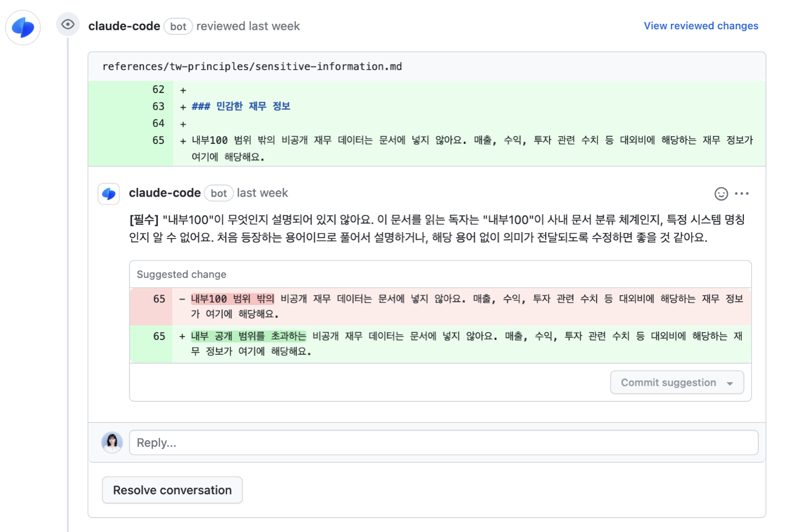The height and width of the screenshot is (532, 791).
Task: Click the comment's "last week" timestamp
Action: tap(263, 193)
